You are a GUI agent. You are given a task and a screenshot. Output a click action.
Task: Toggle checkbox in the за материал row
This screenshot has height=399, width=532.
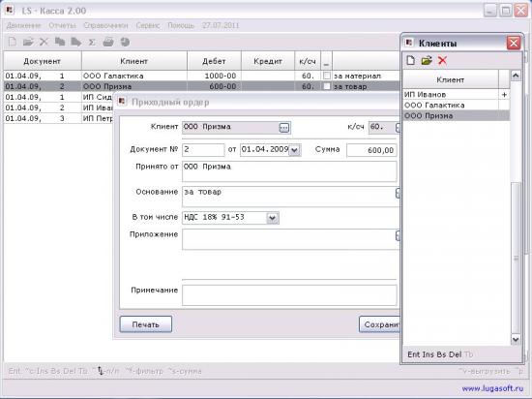pyautogui.click(x=326, y=76)
